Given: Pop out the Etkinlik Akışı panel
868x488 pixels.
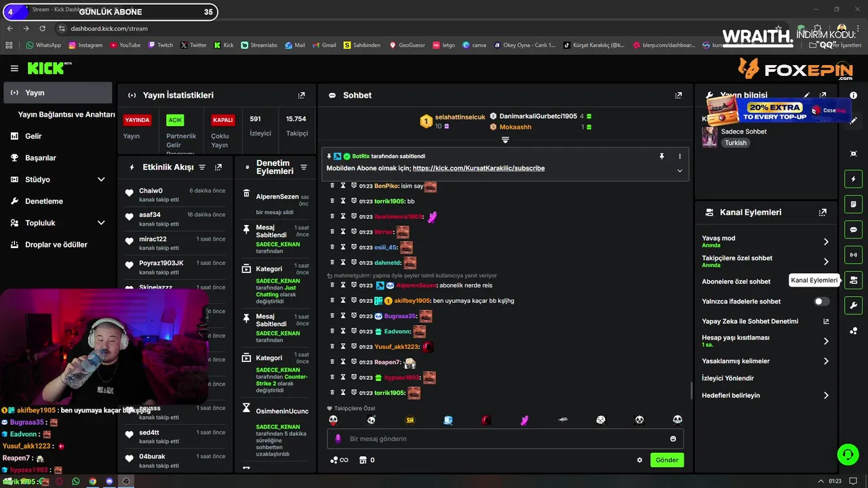Looking at the screenshot, I should (x=218, y=167).
